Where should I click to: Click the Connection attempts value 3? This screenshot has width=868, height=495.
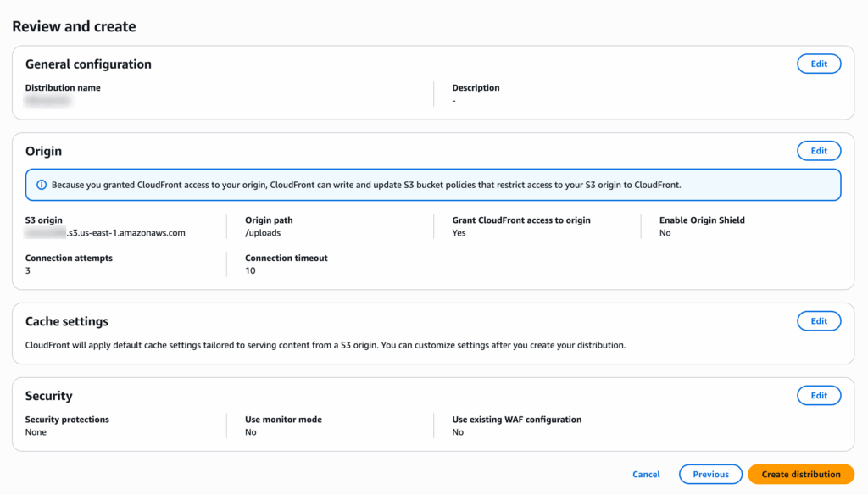pos(28,270)
